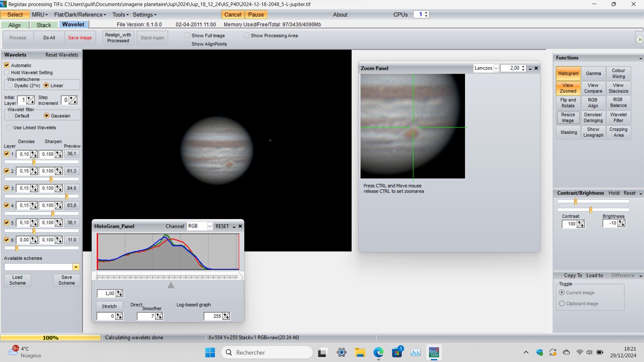Click the Contrast slider handle
Image resolution: width=644 pixels, height=362 pixels.
(575, 202)
